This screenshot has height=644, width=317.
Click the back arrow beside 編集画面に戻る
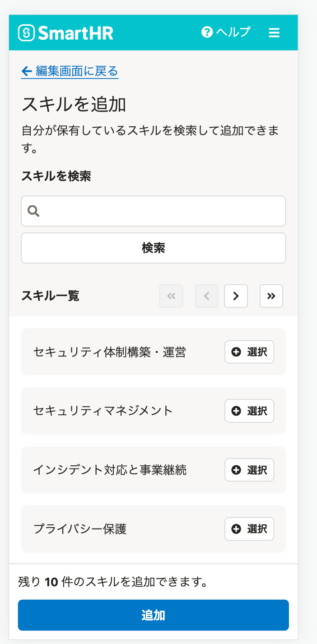pyautogui.click(x=26, y=71)
